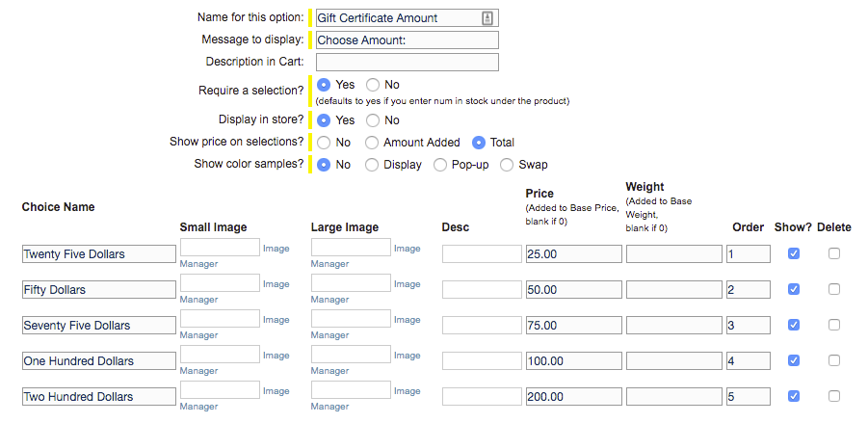The width and height of the screenshot is (868, 423).
Task: Open Small Image Manager for Two Hundred Dollars
Action: point(198,406)
